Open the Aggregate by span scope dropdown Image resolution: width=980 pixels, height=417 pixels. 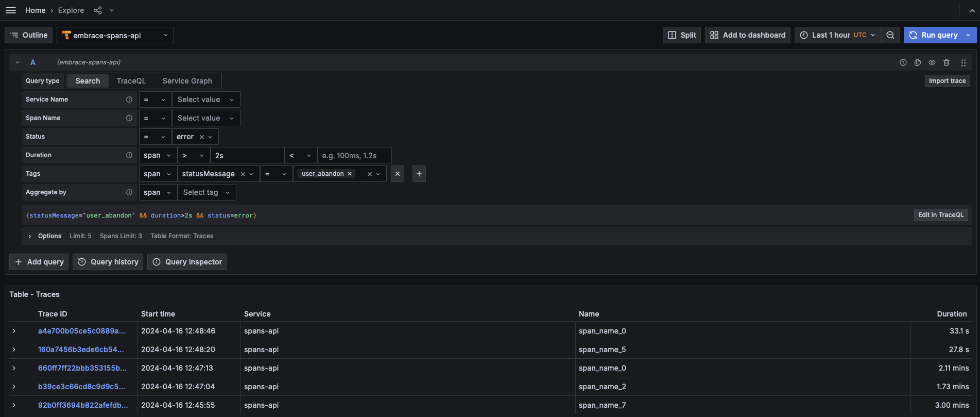click(158, 192)
